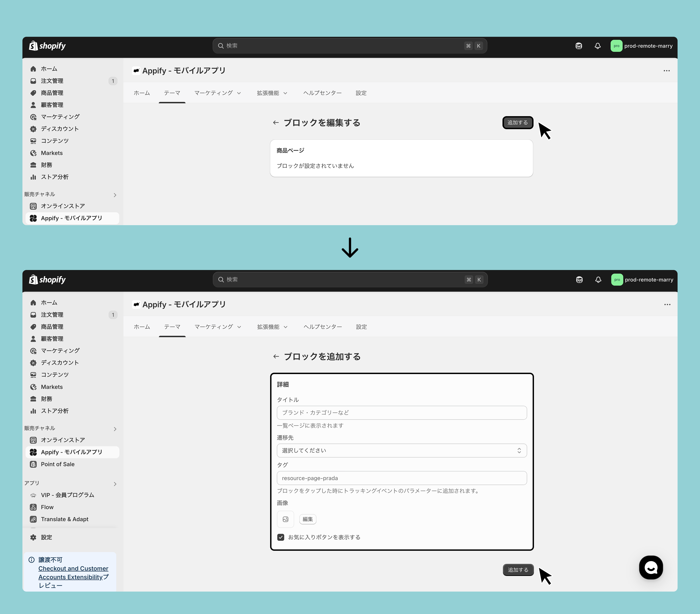Click the chat support bubble icon
Viewport: 700px width, 614px height.
(651, 567)
